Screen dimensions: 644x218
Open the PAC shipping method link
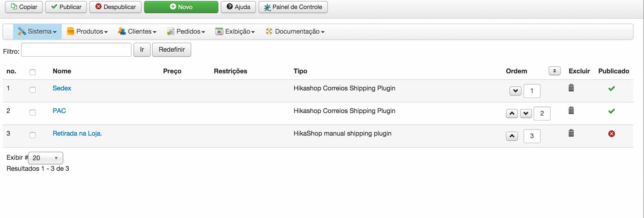pyautogui.click(x=59, y=111)
